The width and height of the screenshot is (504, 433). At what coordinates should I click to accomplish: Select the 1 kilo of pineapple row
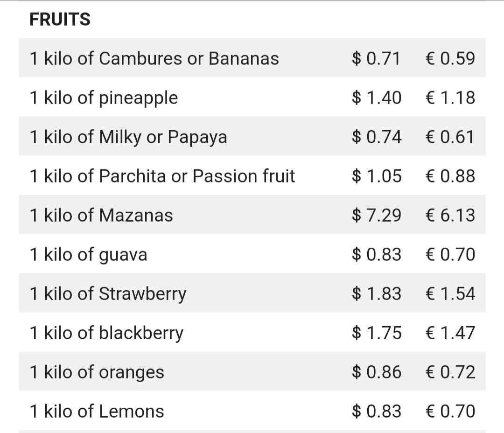point(252,97)
